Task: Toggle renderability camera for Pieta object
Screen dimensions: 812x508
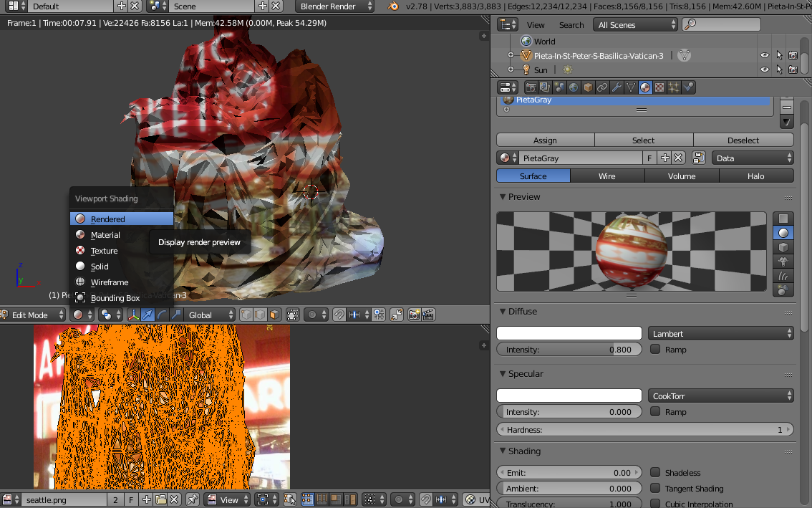Action: click(793, 55)
